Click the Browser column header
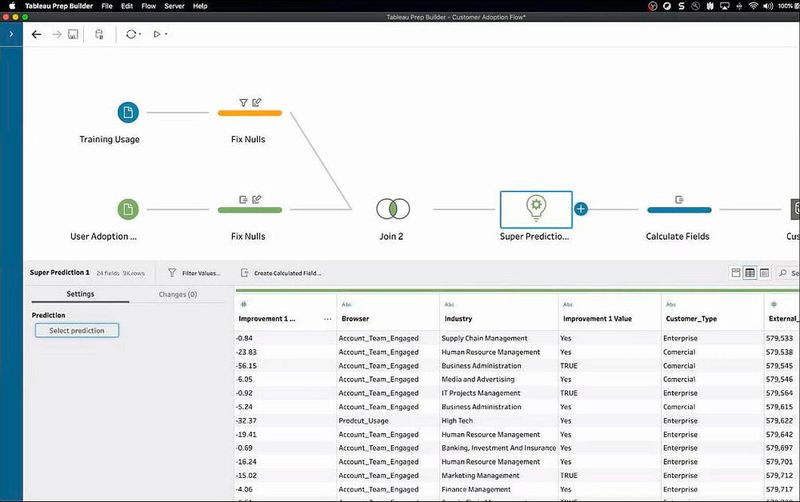 click(355, 319)
